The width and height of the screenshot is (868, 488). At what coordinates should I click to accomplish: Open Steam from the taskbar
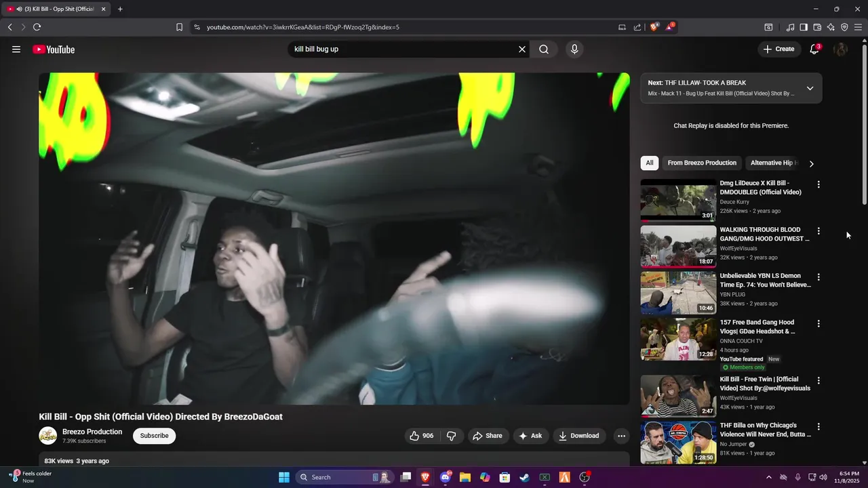click(524, 477)
